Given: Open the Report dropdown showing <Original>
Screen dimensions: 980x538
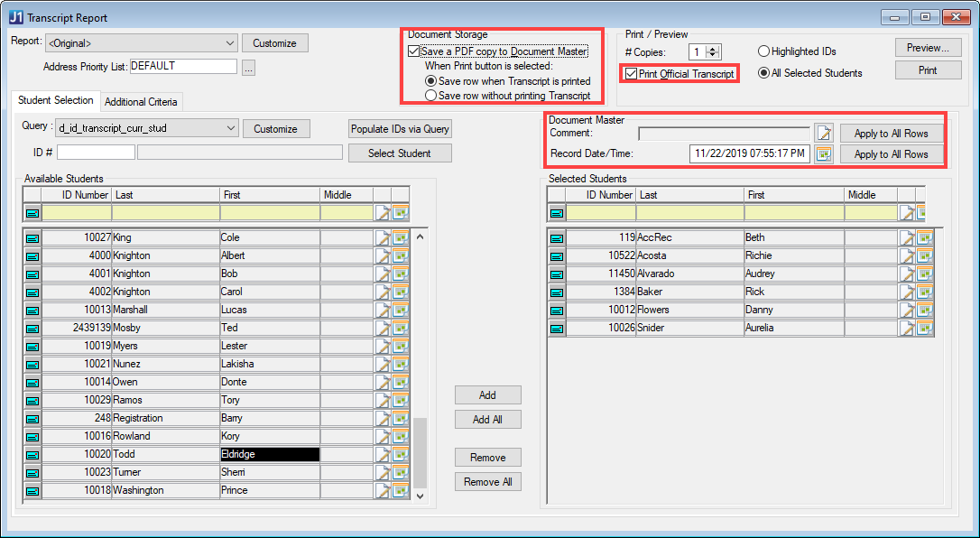Looking at the screenshot, I should point(142,43).
